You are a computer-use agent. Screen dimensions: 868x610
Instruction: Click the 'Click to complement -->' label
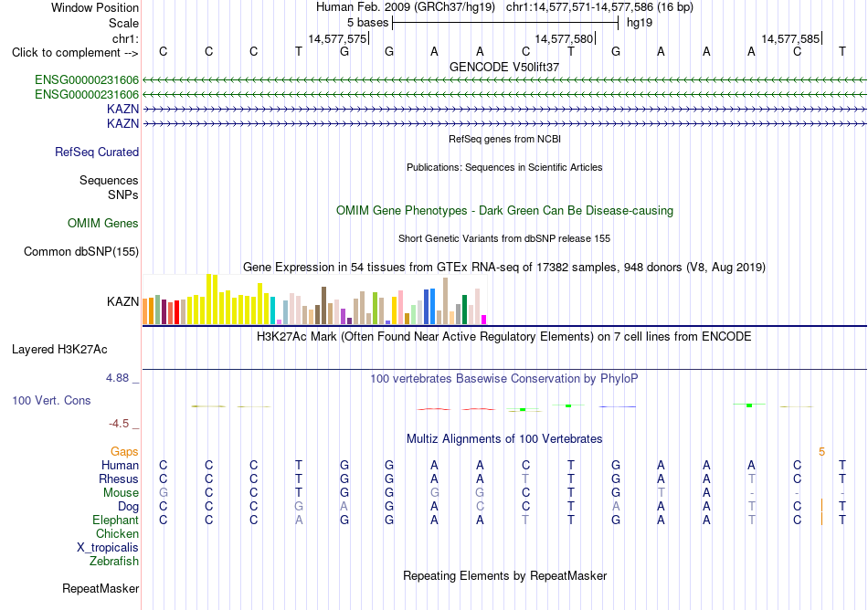coord(75,53)
